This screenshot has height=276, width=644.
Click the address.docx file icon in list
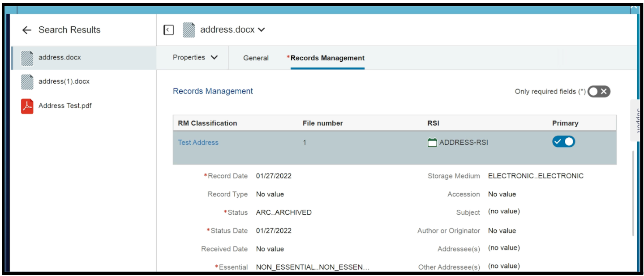[27, 58]
